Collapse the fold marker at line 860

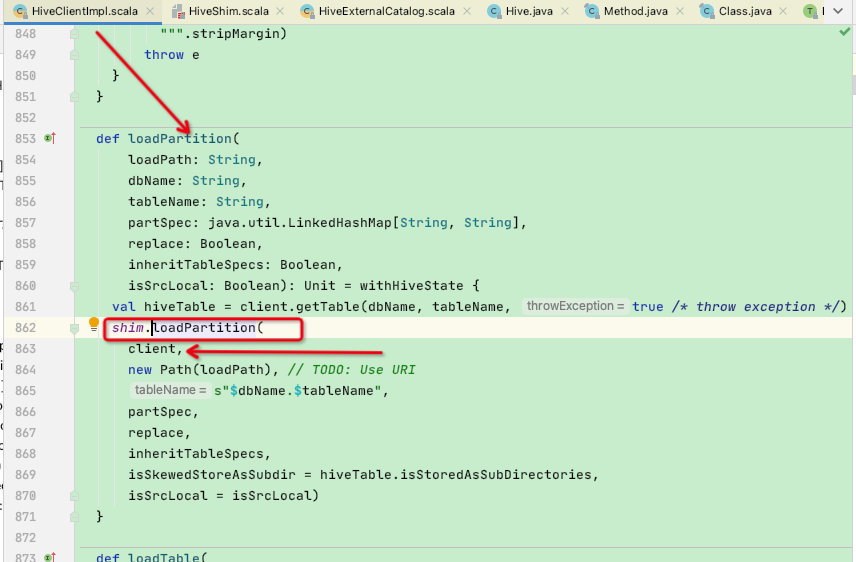(x=74, y=286)
